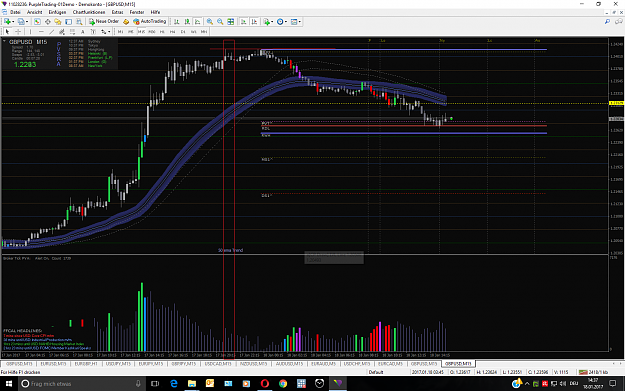Open the Datei menu
625x391 pixels.
[15, 12]
